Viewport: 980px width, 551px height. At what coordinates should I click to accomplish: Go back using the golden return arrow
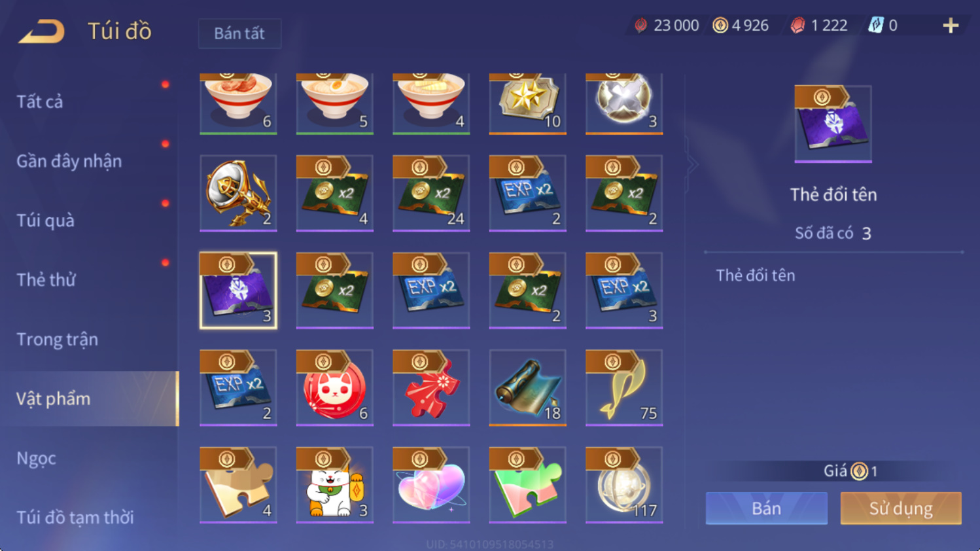(x=41, y=31)
